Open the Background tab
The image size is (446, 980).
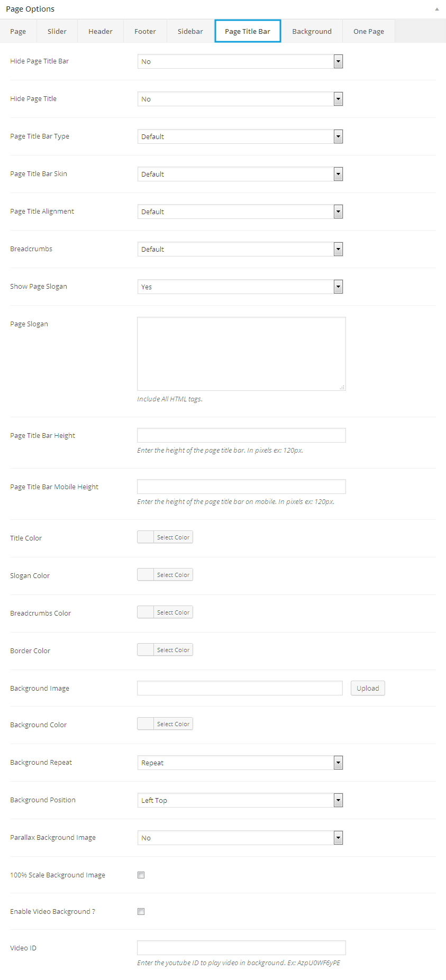(x=312, y=31)
